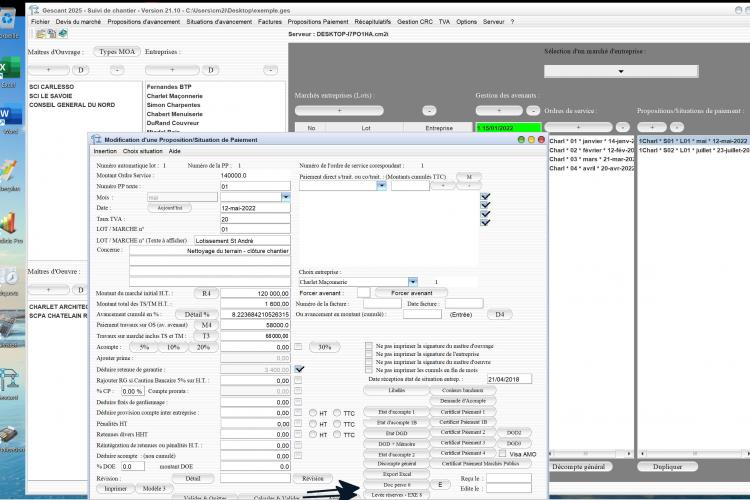Open the Devis du marché menu
This screenshot has width=750, height=500.
78,22
